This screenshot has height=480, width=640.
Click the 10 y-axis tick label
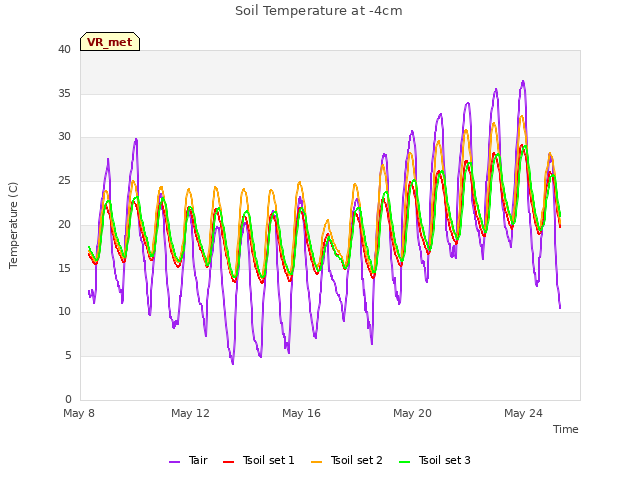64,311
